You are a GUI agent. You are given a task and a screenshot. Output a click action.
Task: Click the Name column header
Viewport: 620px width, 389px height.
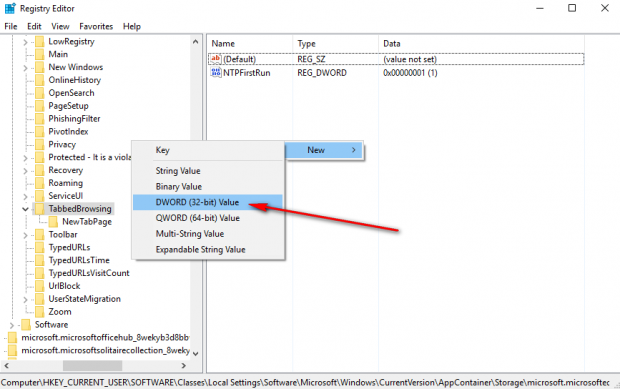(x=250, y=43)
